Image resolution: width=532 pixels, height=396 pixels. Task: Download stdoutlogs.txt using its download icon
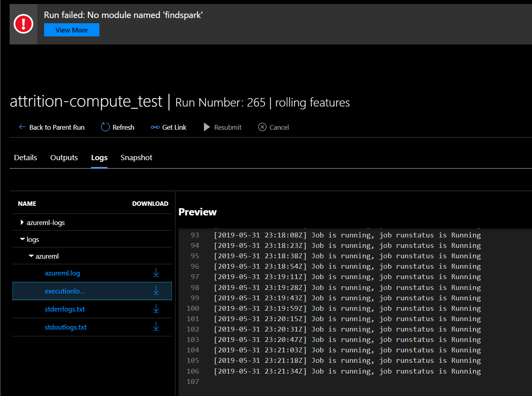click(156, 327)
